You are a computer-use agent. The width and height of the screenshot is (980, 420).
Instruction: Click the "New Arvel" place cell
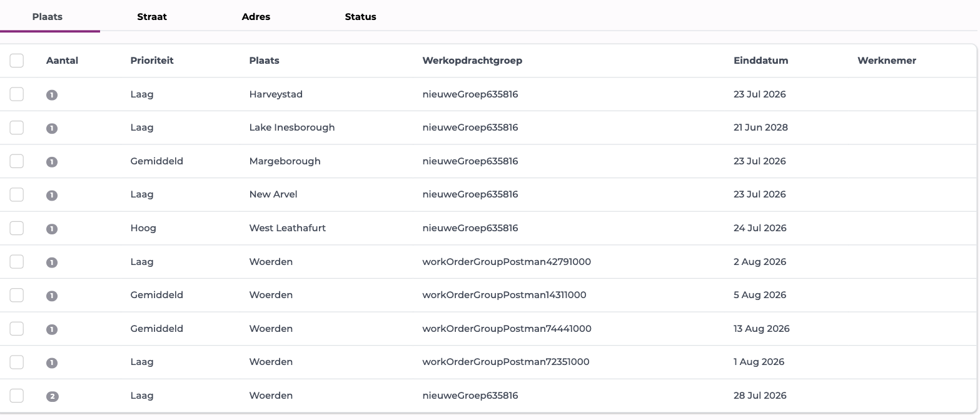pyautogui.click(x=273, y=194)
